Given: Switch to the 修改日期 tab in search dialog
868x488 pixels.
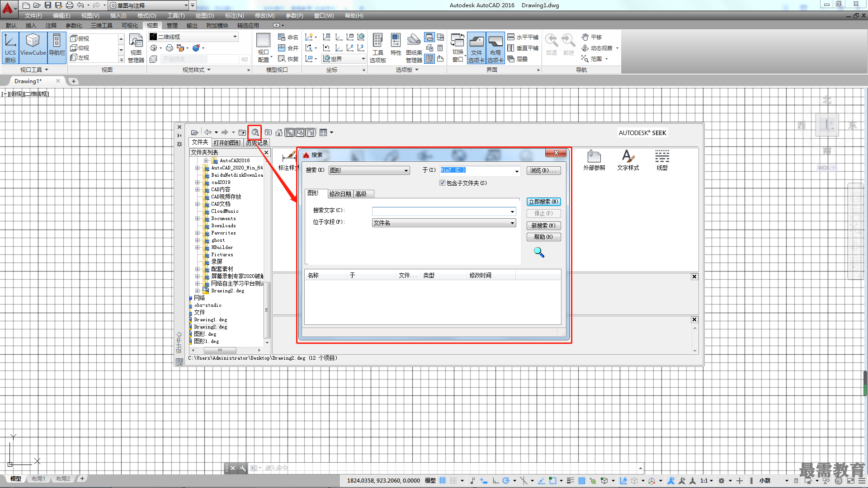Looking at the screenshot, I should point(340,194).
